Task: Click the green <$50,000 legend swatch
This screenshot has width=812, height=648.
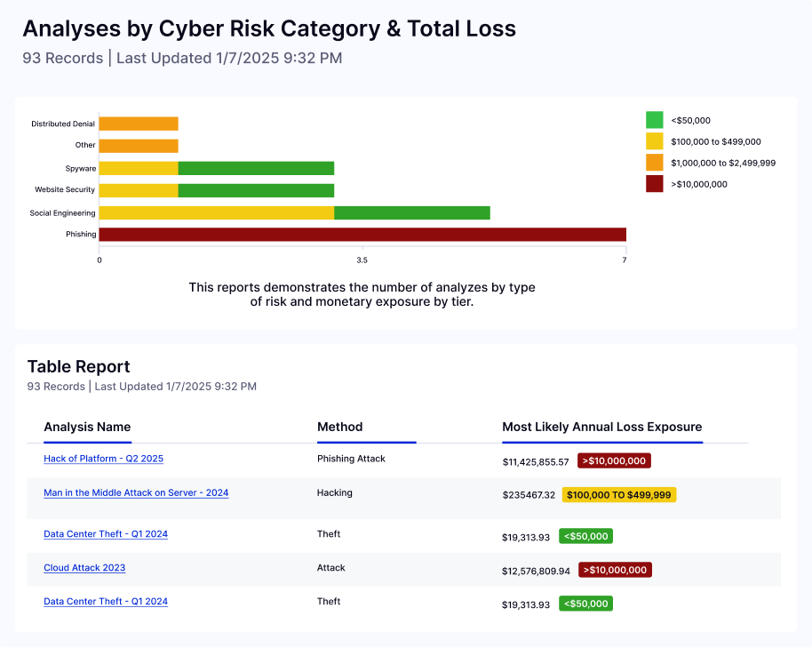Action: pyautogui.click(x=655, y=120)
